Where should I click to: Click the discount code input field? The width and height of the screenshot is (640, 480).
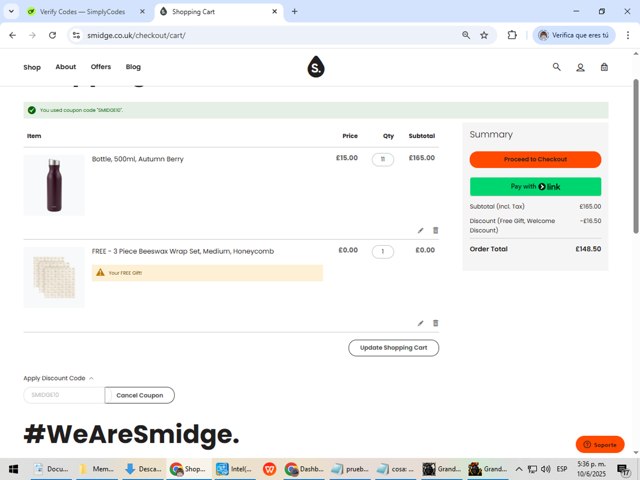64,395
